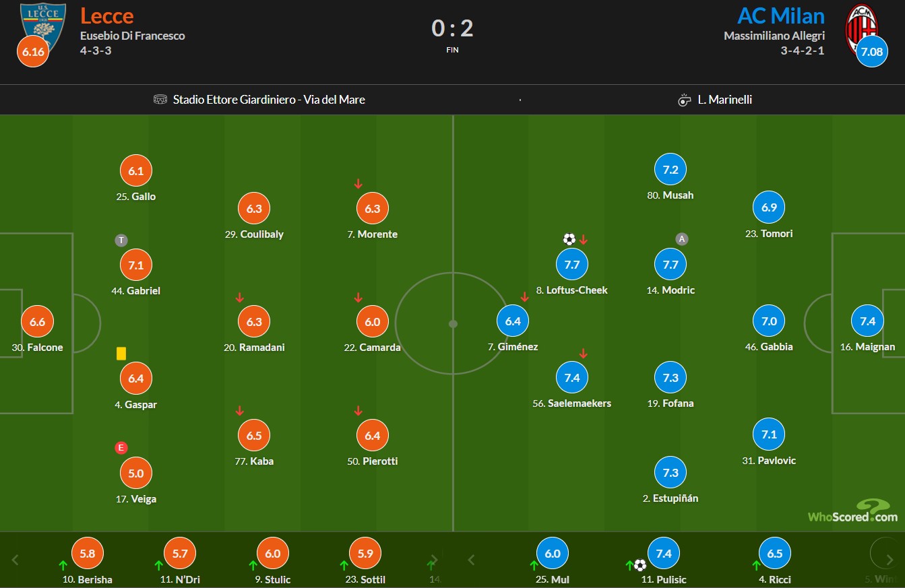Select Pulisic's 7.4 rating on the bench
This screenshot has height=588, width=905.
[664, 554]
